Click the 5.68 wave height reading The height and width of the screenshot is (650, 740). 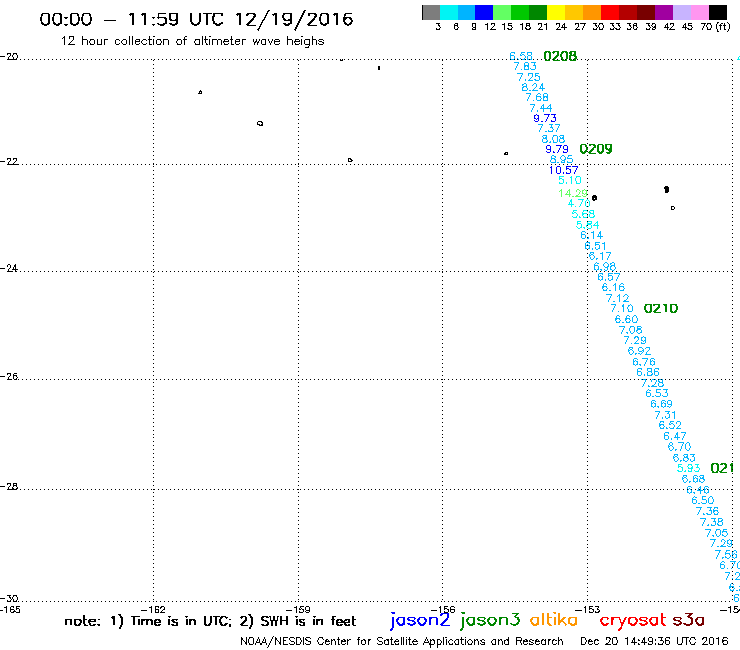(x=583, y=214)
